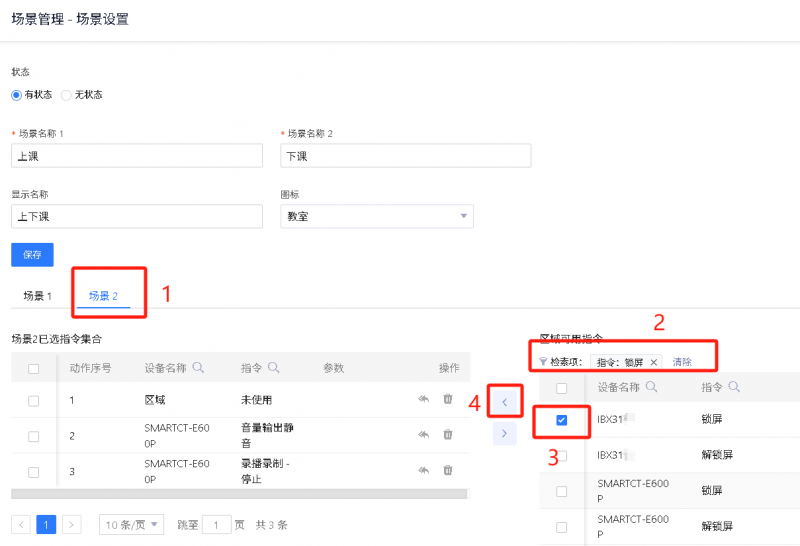This screenshot has width=800, height=546.
Task: Click move-right arrow to remove command
Action: 505,434
